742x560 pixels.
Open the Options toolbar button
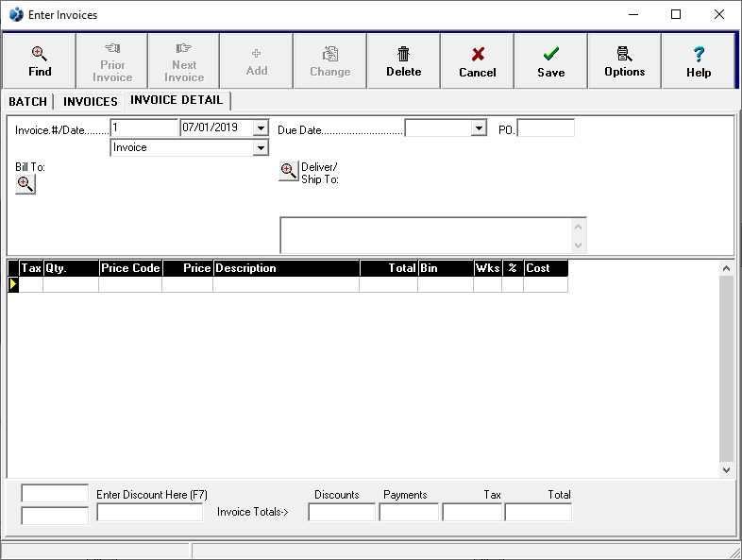coord(624,61)
